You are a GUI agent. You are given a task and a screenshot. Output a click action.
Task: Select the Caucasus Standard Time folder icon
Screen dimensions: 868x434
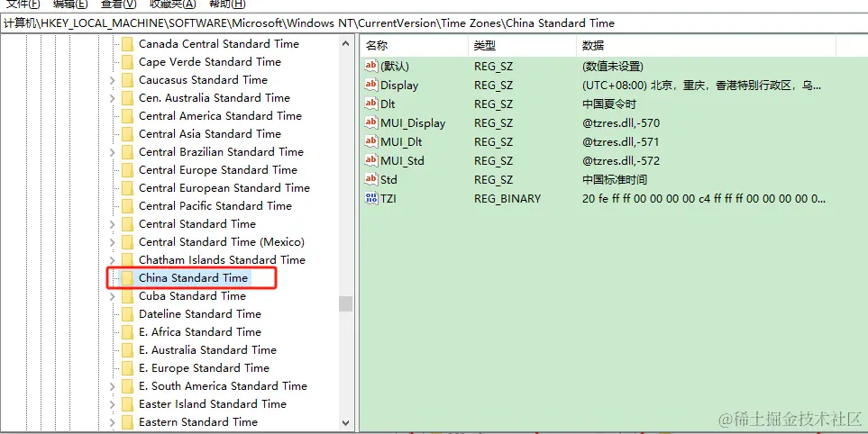(x=127, y=80)
